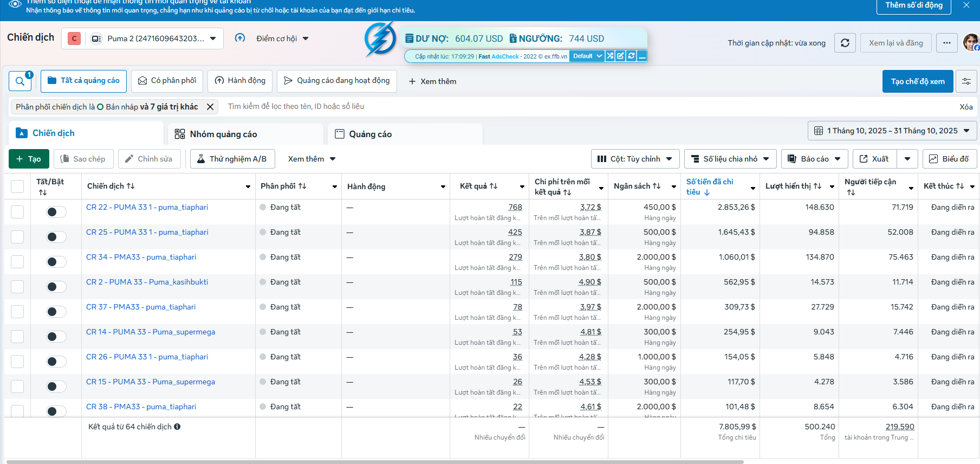980x464 pixels.
Task: Click the refresh data icon near update time
Action: pyautogui.click(x=845, y=43)
